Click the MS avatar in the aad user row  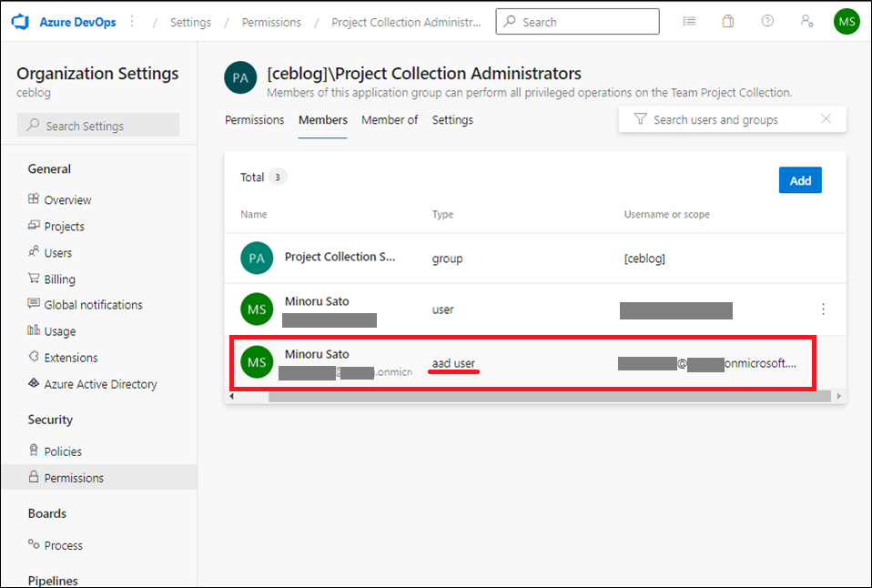[257, 362]
